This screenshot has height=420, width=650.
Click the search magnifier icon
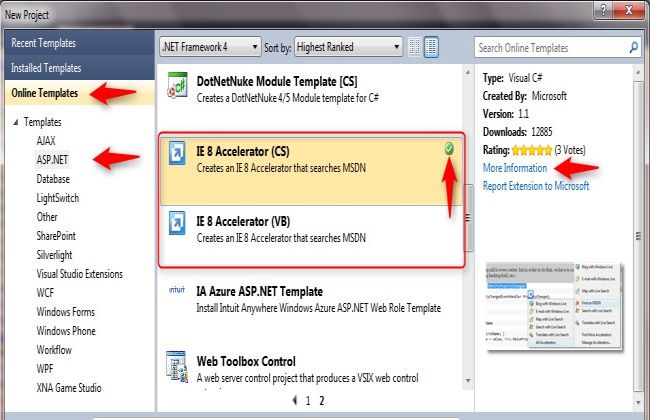click(x=633, y=47)
